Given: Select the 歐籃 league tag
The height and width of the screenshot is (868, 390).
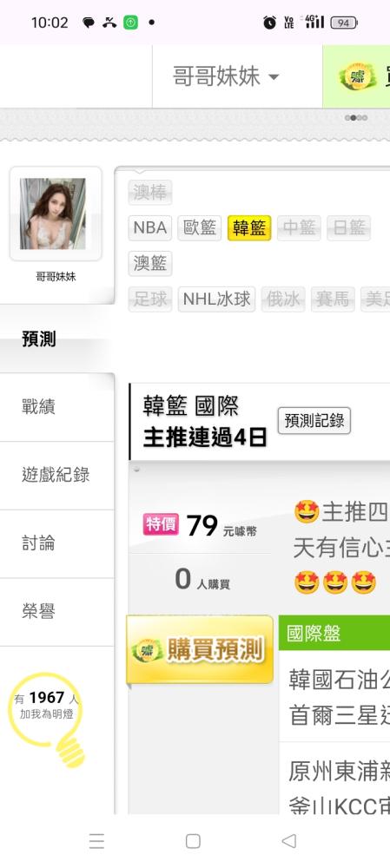Looking at the screenshot, I should pos(200,228).
